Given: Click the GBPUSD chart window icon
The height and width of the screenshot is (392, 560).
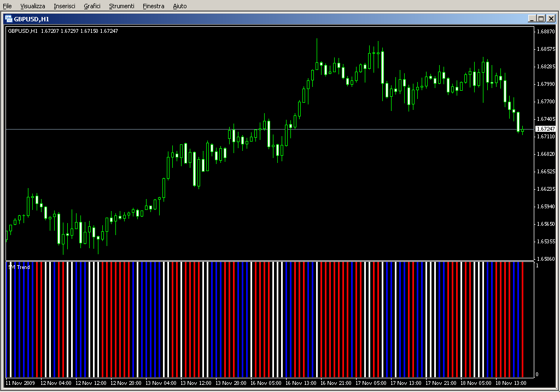Looking at the screenshot, I should (9, 19).
